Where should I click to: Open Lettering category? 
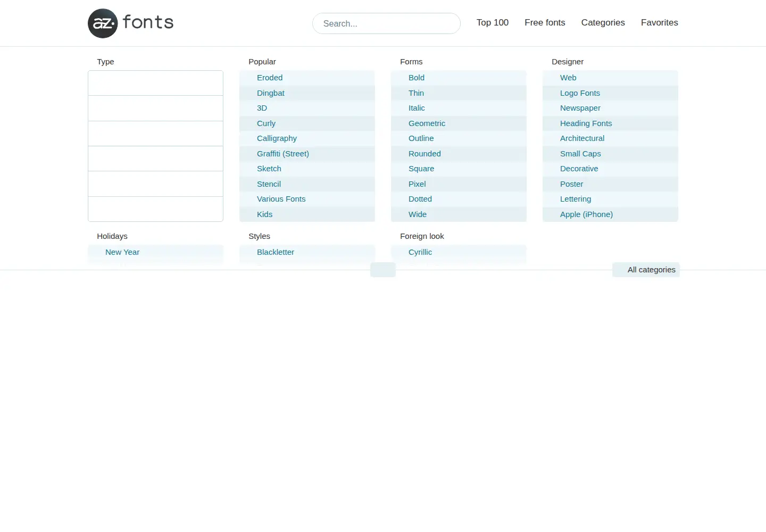pos(610,199)
